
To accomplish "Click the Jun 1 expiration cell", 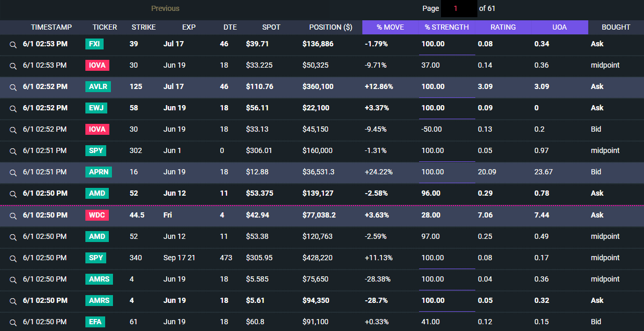I will [x=171, y=150].
